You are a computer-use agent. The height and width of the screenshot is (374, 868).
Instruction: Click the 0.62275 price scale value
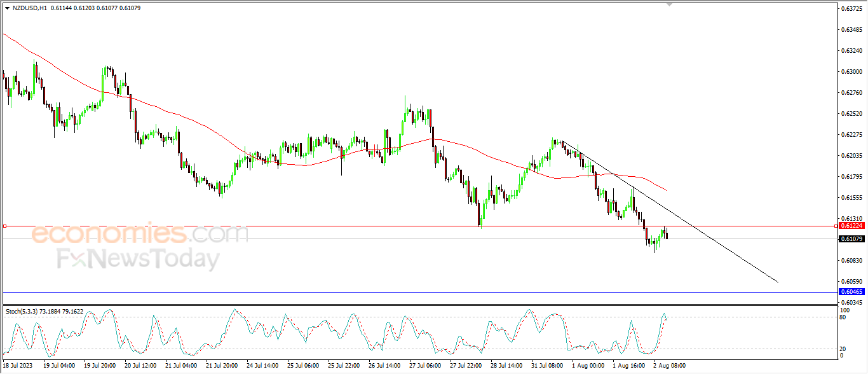pyautogui.click(x=851, y=134)
